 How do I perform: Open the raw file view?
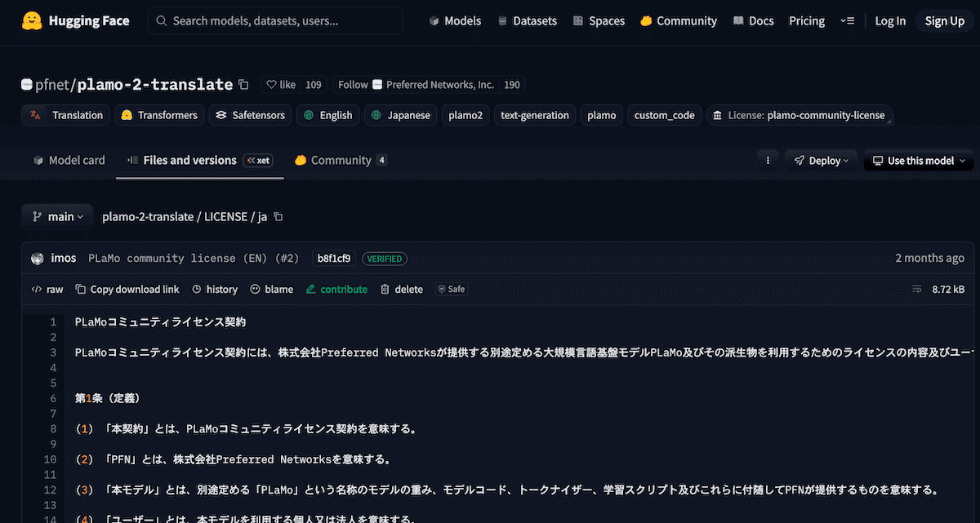tap(47, 289)
